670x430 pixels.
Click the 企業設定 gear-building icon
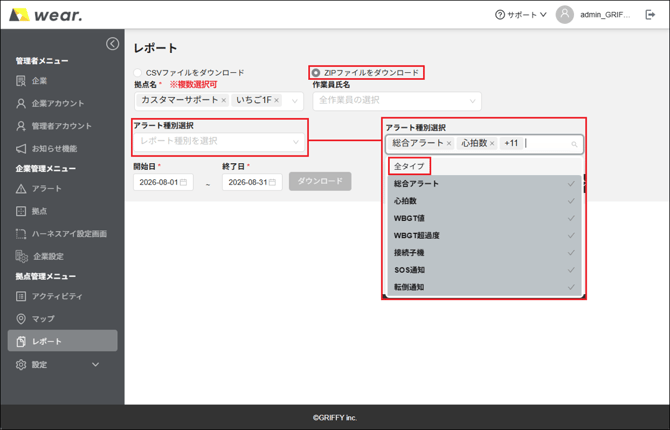[22, 256]
